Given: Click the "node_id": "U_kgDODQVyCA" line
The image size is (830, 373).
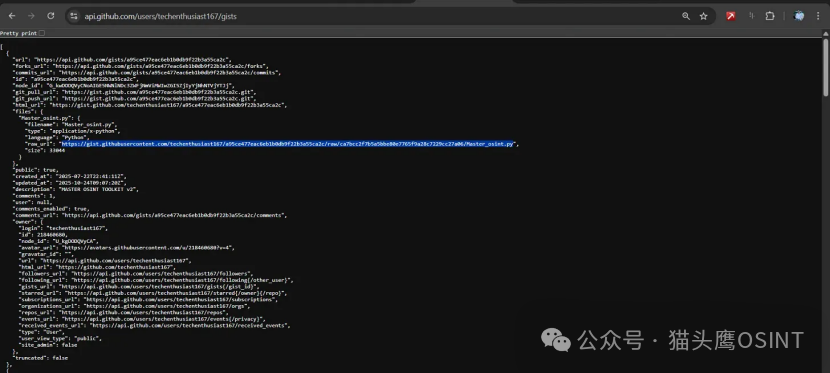Looking at the screenshot, I should 59,241.
